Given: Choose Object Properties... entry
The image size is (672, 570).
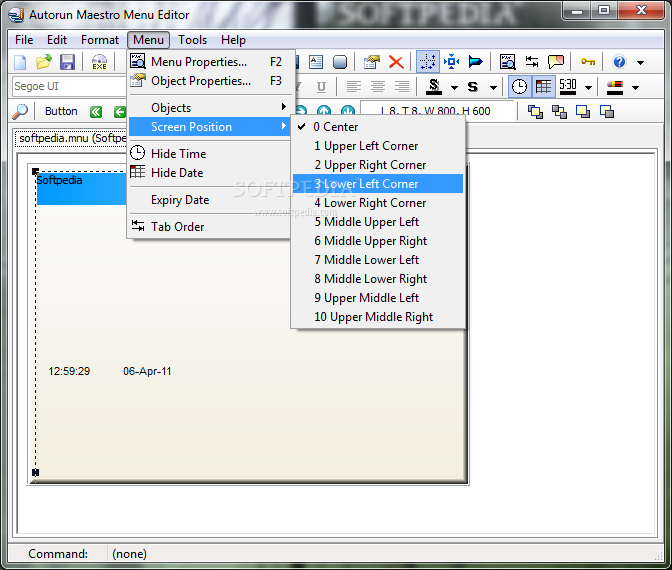Looking at the screenshot, I should [210, 81].
